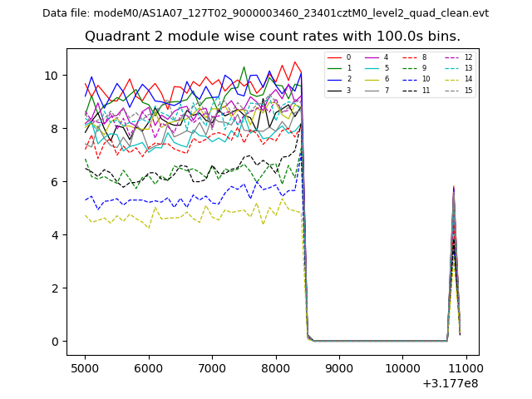532x399 pixels.
Task: Select the gray dashed legend line for module 15
Action: [x=451, y=90]
